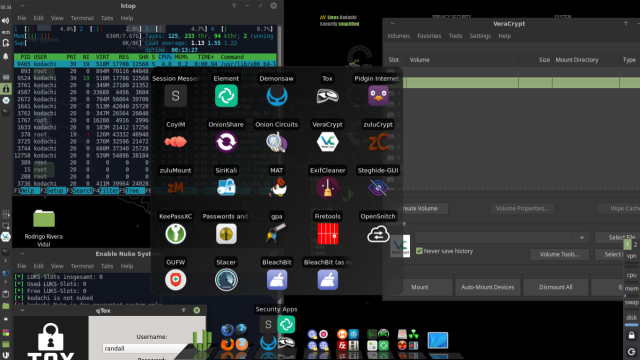Launch Session Messenger from Security Apps
The height and width of the screenshot is (360, 640).
(x=176, y=96)
